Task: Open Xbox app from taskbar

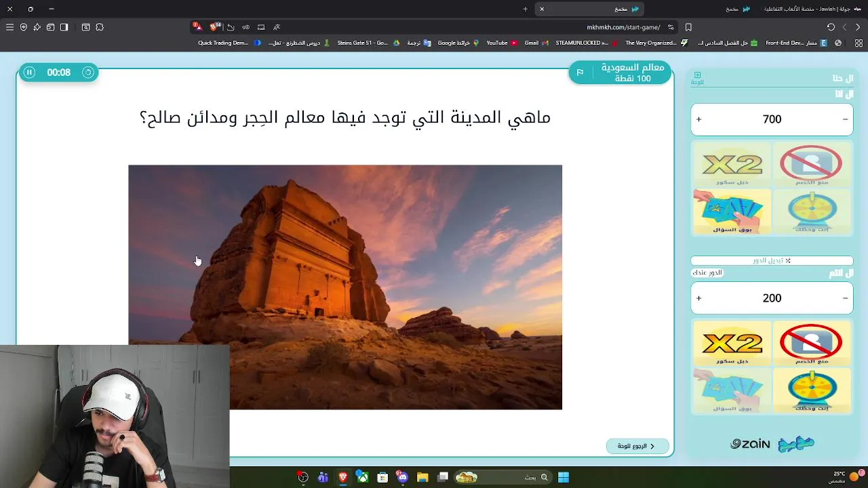Action: click(363, 477)
